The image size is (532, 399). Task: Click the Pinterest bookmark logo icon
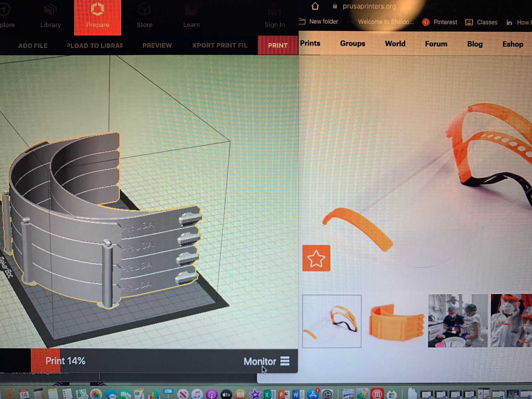(x=425, y=22)
